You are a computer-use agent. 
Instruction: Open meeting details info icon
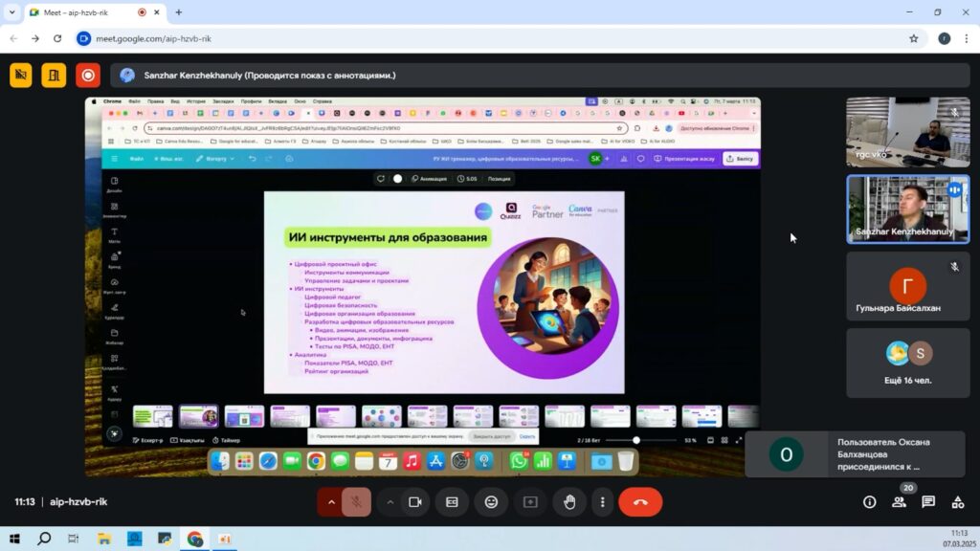(869, 502)
